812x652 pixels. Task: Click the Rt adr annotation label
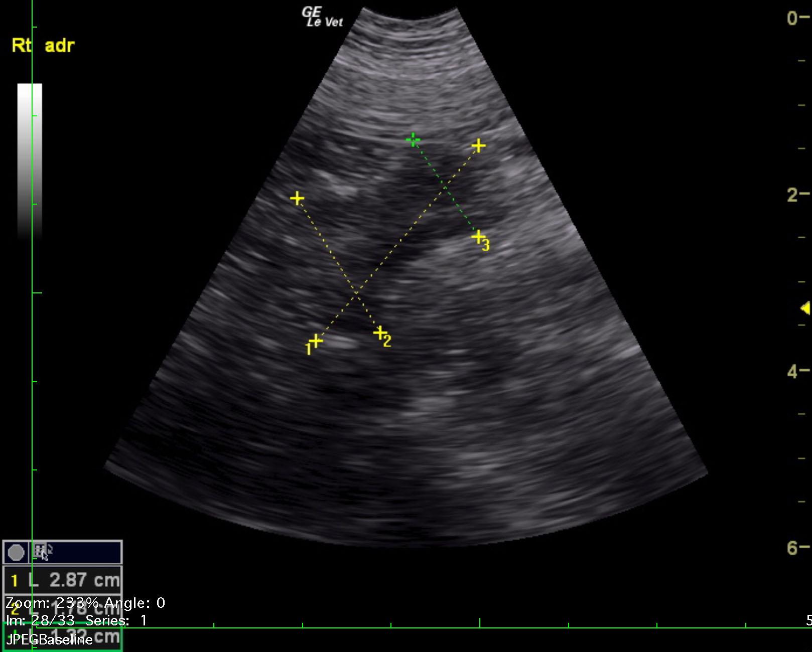[43, 46]
